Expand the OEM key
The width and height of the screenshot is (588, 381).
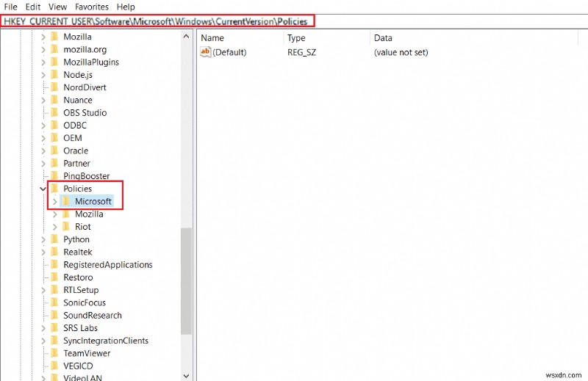point(43,139)
